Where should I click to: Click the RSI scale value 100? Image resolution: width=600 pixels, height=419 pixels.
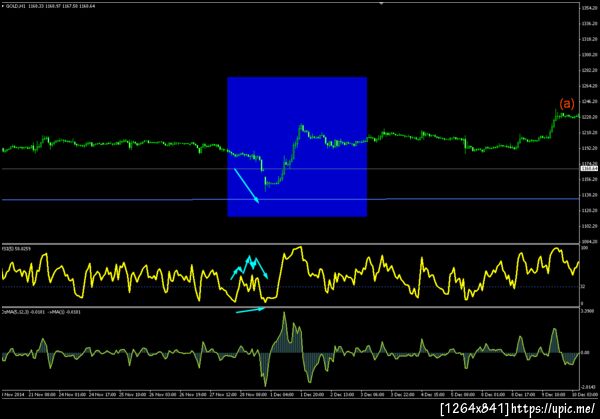[585, 248]
